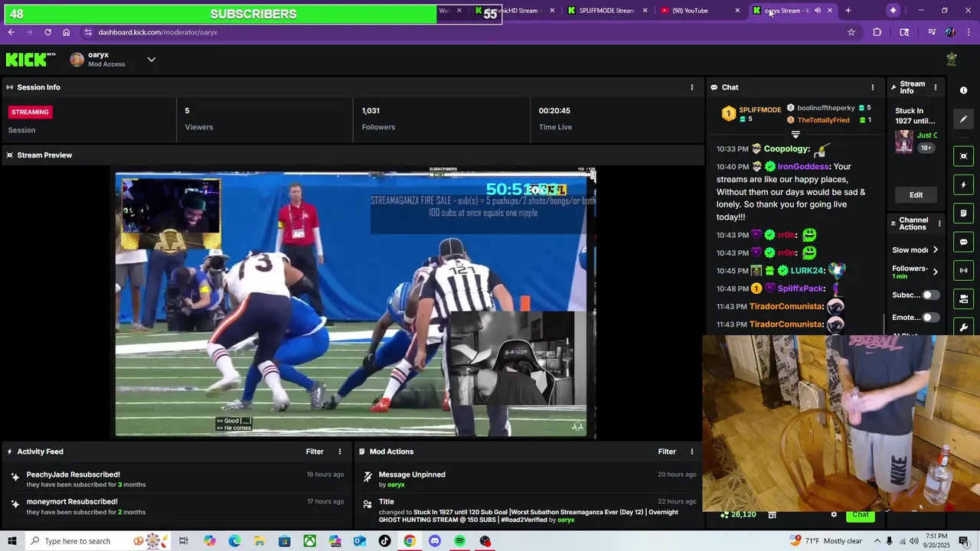Toggle the lightning bolt activity sidebar icon

coord(963,184)
